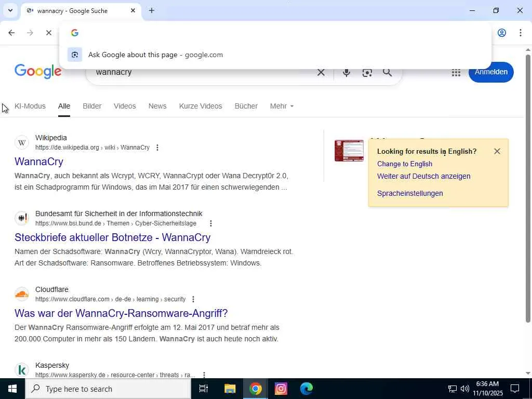Viewport: 532px width, 399px height.
Task: Go back with the browser back arrow
Action: click(x=11, y=33)
